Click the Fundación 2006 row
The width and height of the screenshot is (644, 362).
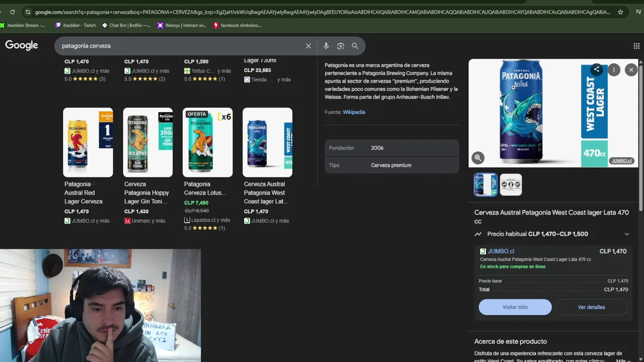(392, 148)
